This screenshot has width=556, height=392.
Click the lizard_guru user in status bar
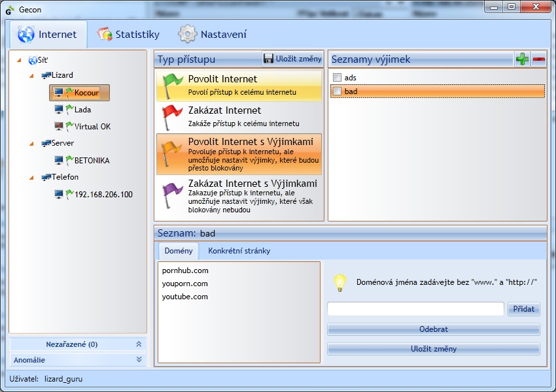point(63,379)
